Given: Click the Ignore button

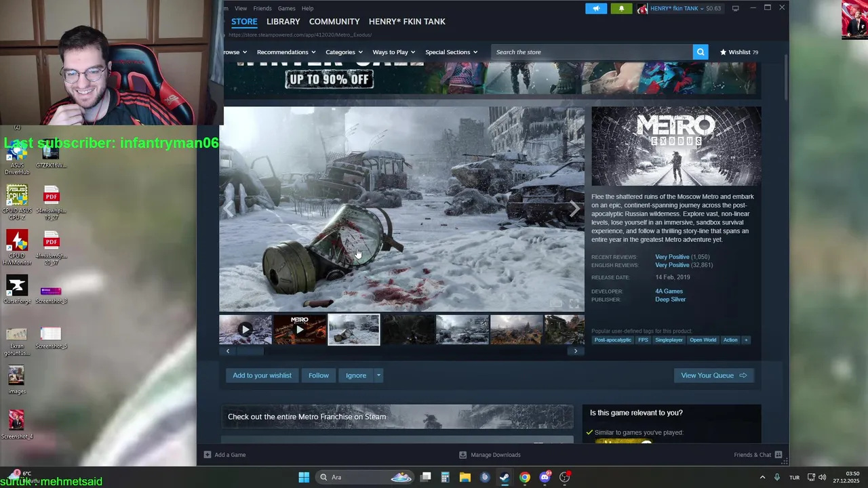Looking at the screenshot, I should pos(356,375).
